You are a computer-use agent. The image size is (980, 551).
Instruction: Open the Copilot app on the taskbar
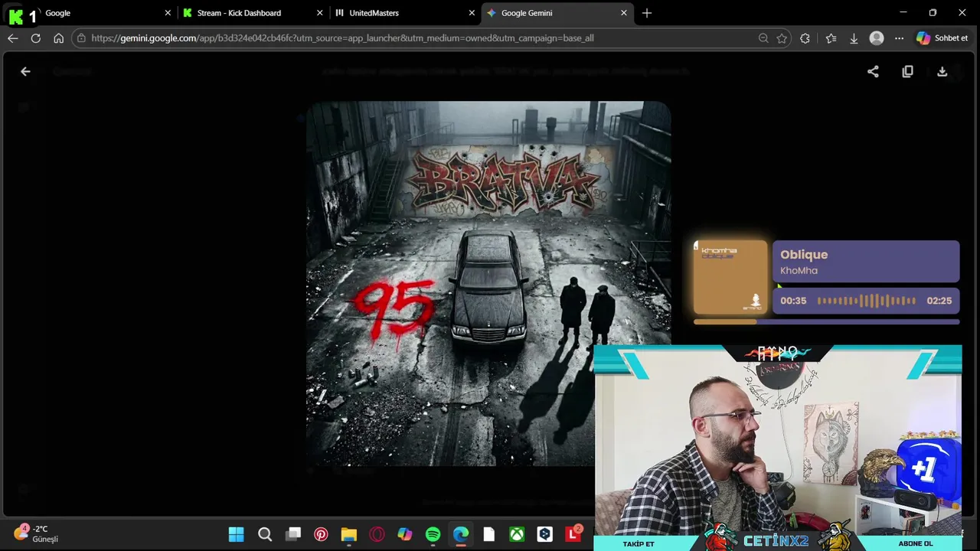[405, 534]
